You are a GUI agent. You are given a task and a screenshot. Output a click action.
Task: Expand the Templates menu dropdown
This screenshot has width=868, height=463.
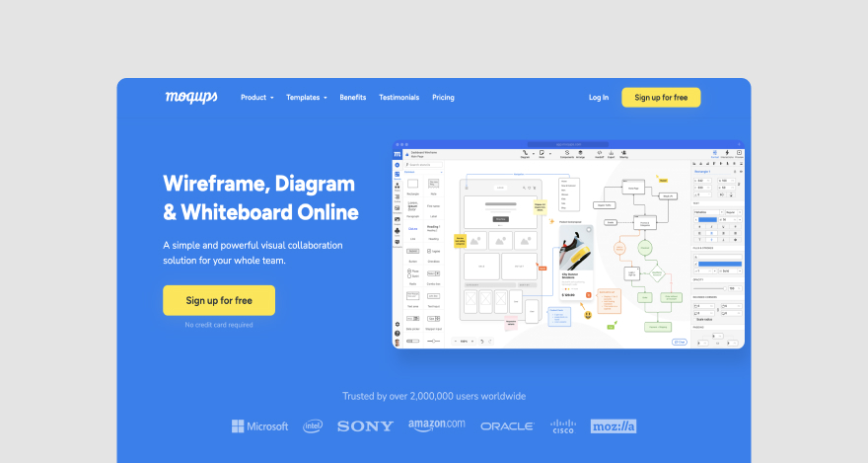tap(306, 98)
